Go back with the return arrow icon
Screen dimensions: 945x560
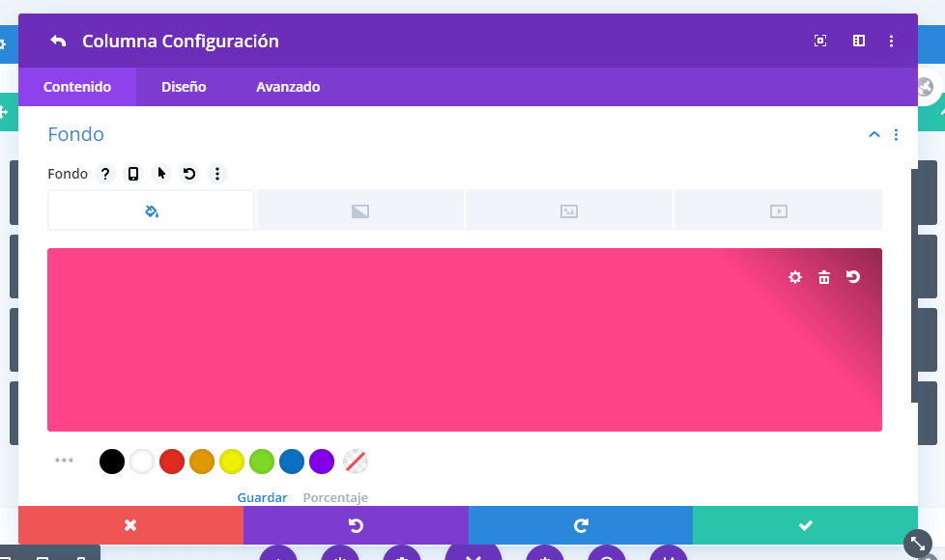(58, 41)
